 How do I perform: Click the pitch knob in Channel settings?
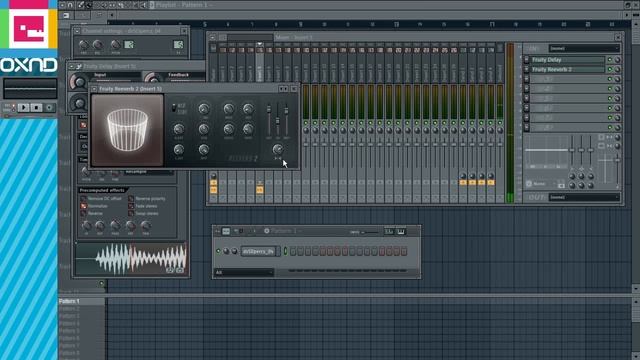tap(116, 45)
